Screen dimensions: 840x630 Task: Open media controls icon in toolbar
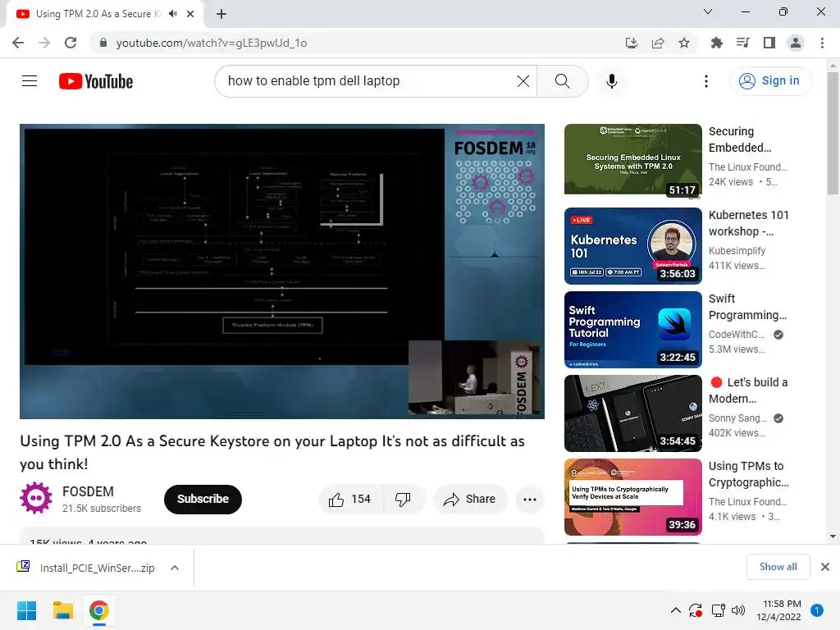(x=743, y=43)
